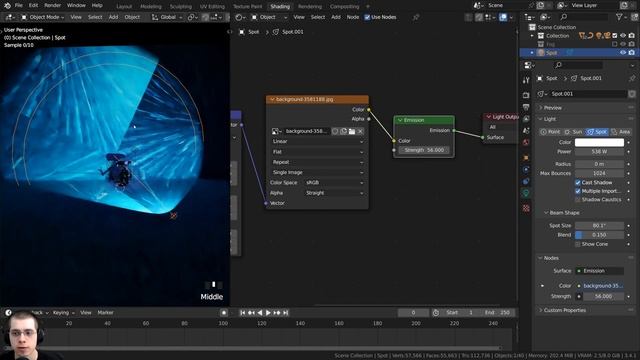
Task: Click the Emission node Strength 56.000 field
Action: click(x=424, y=150)
